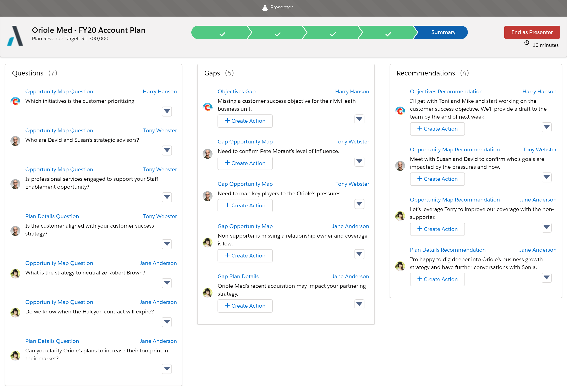Click End as Presenter button
Screen dimensions: 567x392
pos(532,32)
